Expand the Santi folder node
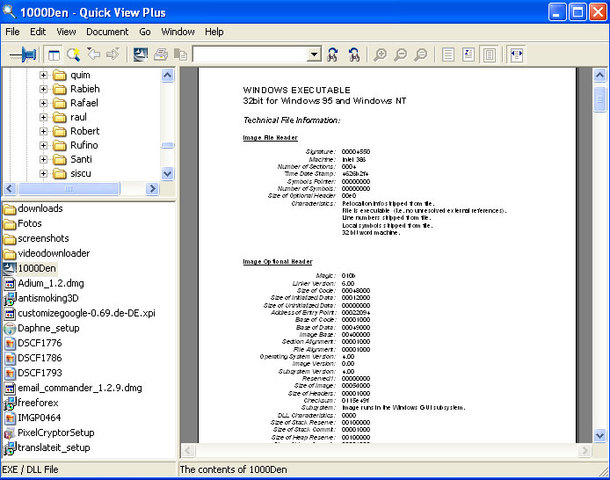Viewport: 610px width, 480px height. pyautogui.click(x=43, y=159)
